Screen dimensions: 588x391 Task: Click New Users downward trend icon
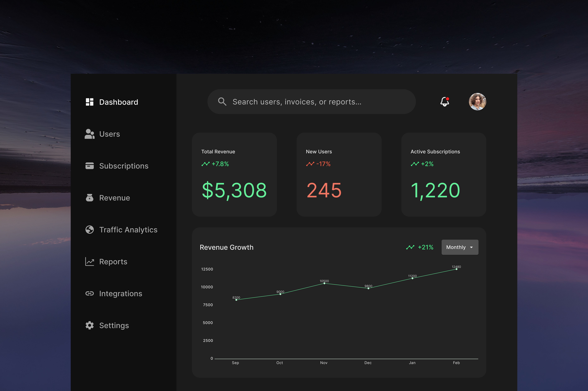[x=310, y=164]
